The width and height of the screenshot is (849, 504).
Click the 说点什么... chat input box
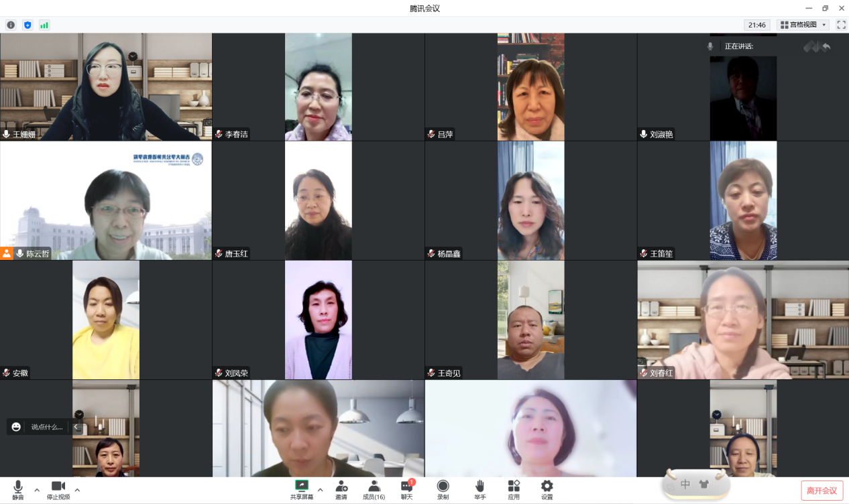(x=47, y=427)
